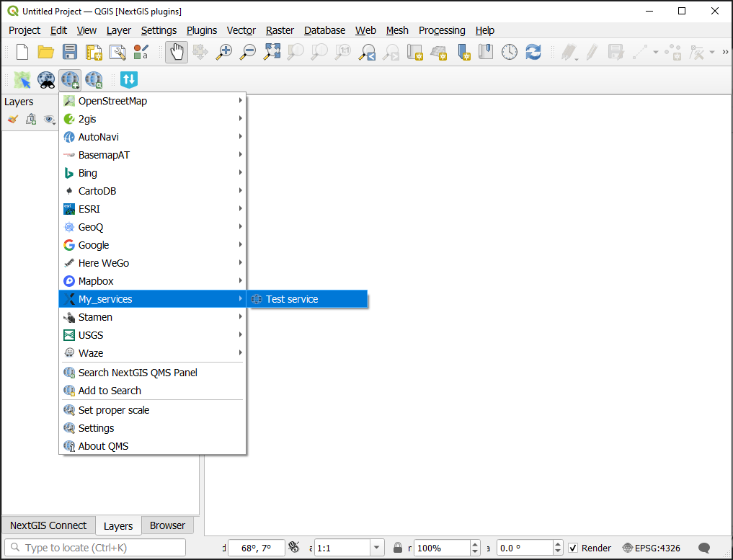Select the Pan Map hand tool
The height and width of the screenshot is (560, 733).
pos(176,52)
